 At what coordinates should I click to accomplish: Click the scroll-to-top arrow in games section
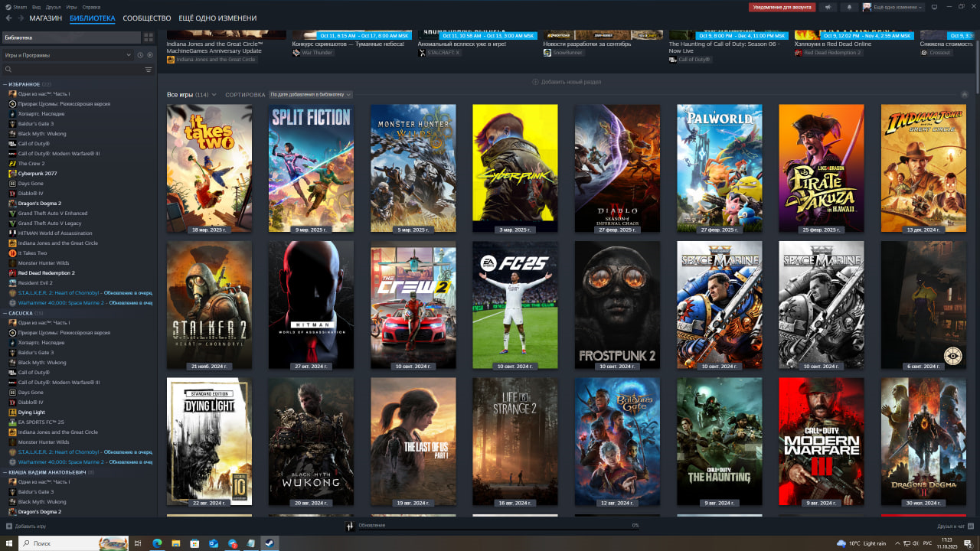click(x=964, y=94)
